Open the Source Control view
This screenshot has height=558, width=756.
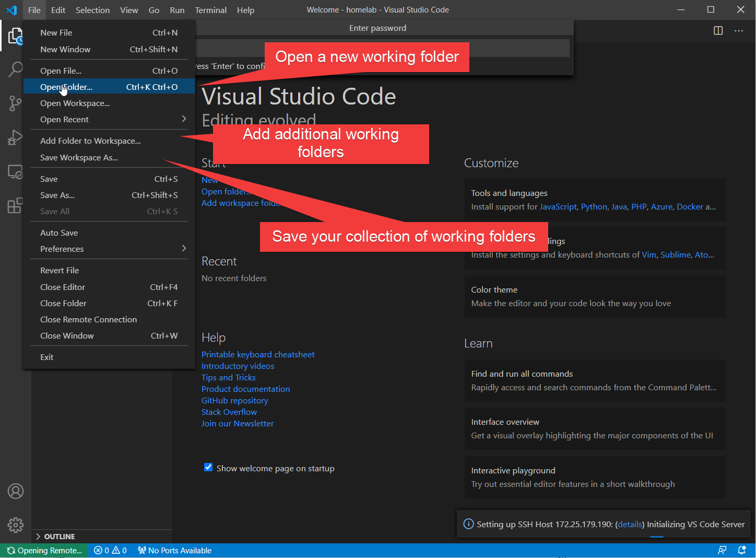[16, 103]
